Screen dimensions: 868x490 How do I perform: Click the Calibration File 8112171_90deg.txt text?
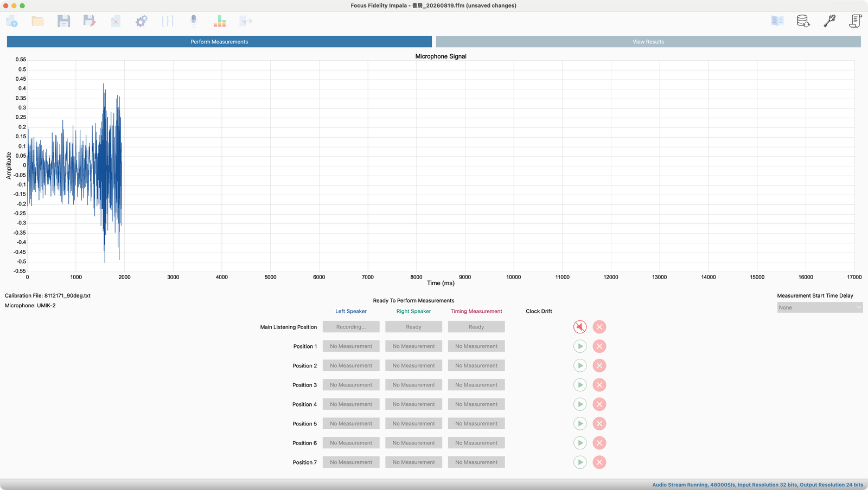pos(48,296)
